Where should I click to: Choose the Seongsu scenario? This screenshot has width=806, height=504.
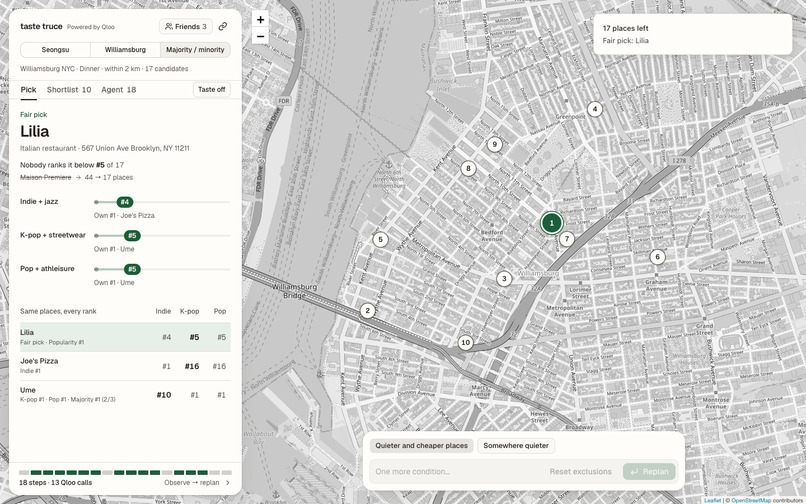coord(56,50)
